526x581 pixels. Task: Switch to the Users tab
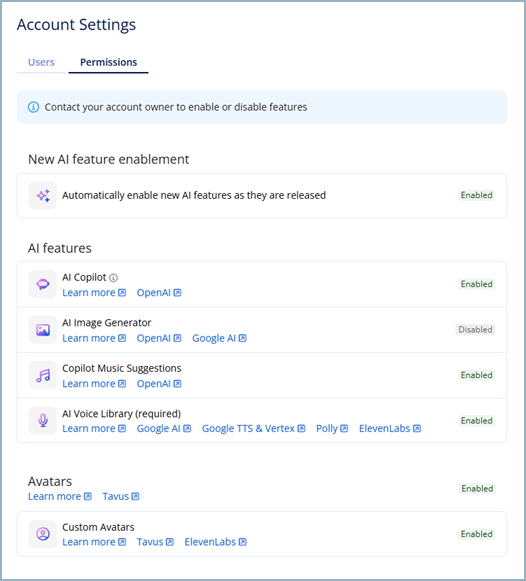[x=41, y=62]
